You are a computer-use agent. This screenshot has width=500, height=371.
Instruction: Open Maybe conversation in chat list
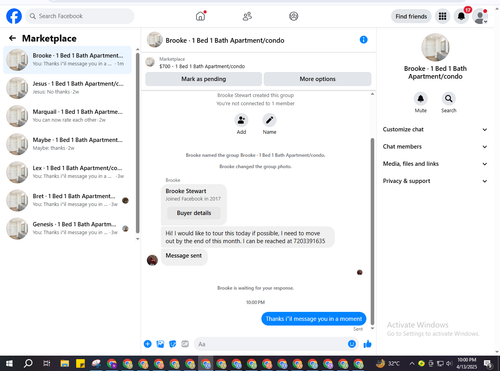click(x=67, y=144)
